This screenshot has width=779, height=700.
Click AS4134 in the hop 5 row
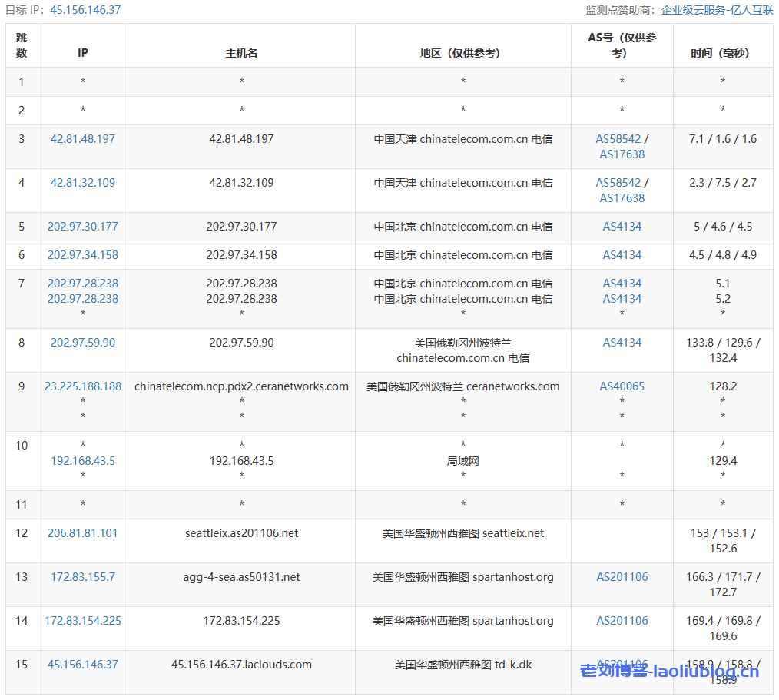point(622,227)
